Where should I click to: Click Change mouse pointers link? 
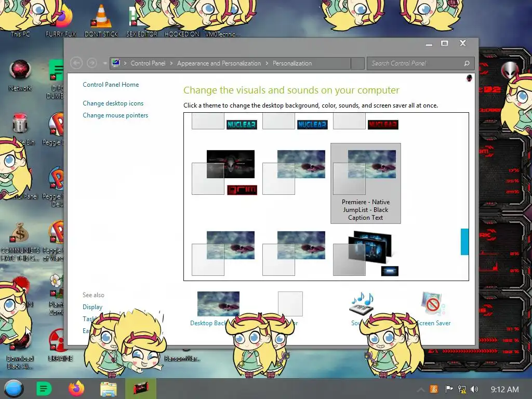(x=115, y=115)
